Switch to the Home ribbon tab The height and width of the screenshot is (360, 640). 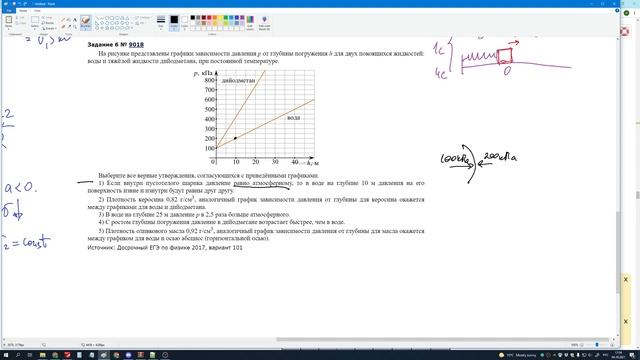[23, 11]
